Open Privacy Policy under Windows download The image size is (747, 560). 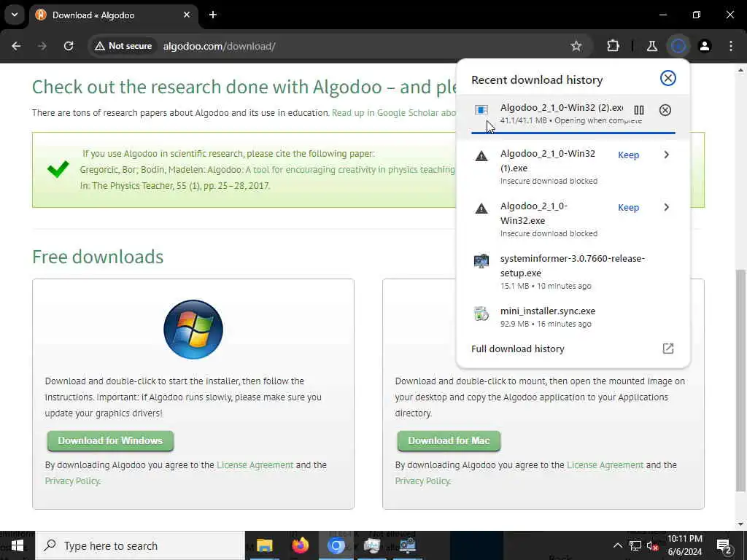click(72, 481)
